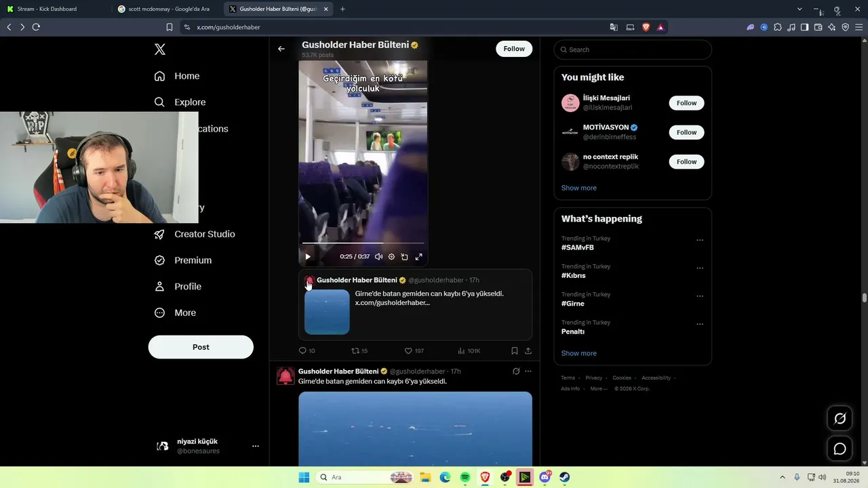Open Leo AI sparkle icon

click(831, 27)
